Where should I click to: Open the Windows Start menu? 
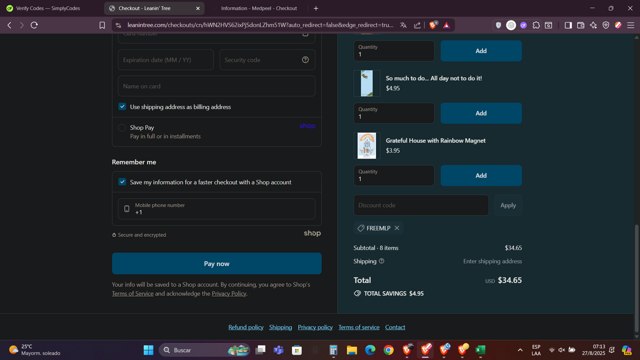(149, 350)
